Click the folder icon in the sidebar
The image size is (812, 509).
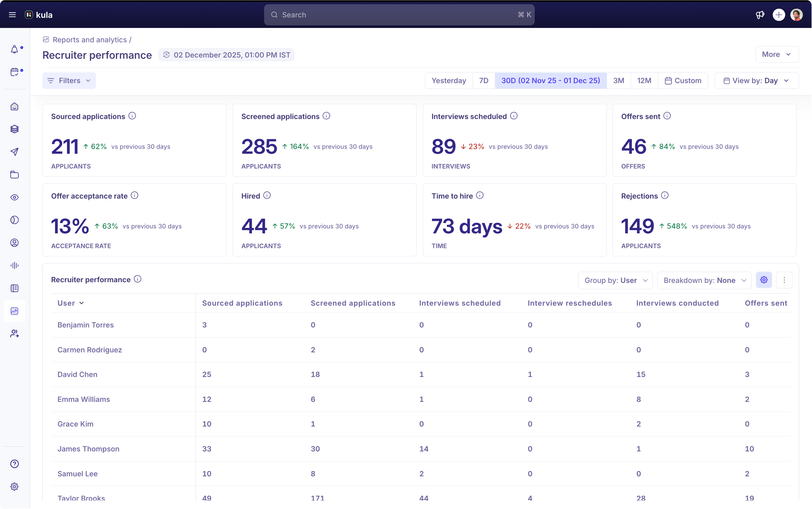15,175
